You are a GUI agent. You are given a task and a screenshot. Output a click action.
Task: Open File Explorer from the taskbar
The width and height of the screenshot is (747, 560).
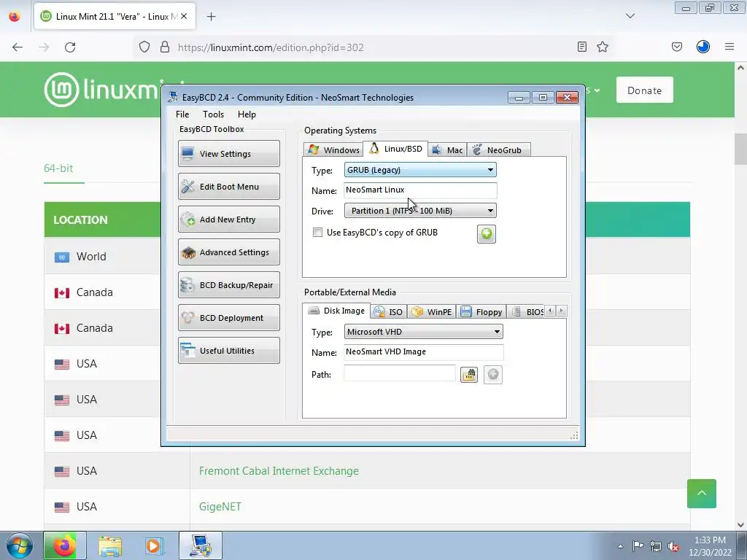pyautogui.click(x=110, y=545)
